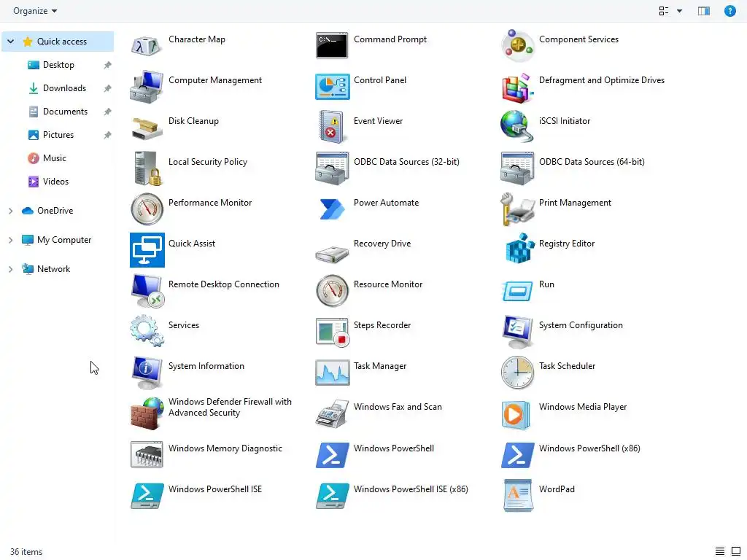Select the Services gears icon
Viewport: 747px width, 560px height.
click(x=147, y=331)
